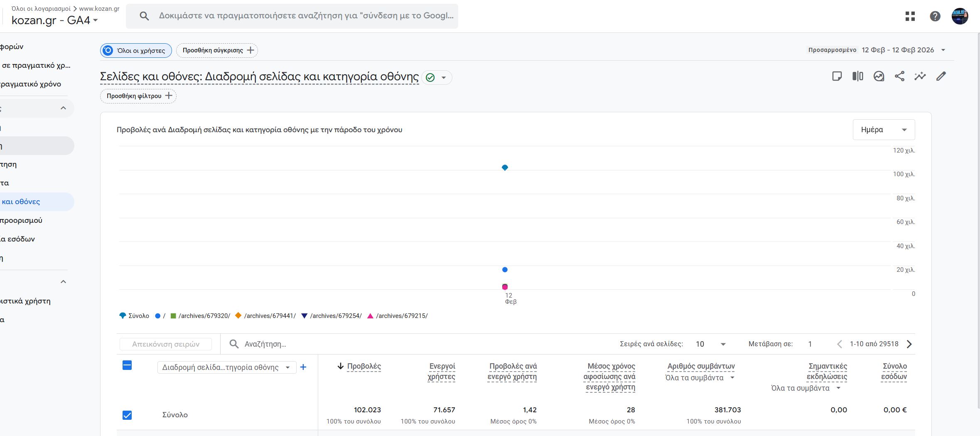980x436 pixels.
Task: Click the pencil customize report icon
Action: pyautogui.click(x=941, y=76)
